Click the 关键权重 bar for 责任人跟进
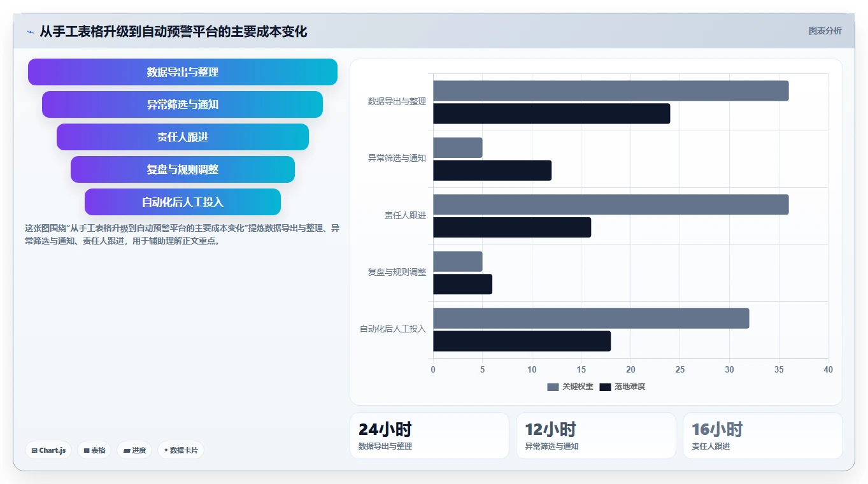 [x=611, y=204]
